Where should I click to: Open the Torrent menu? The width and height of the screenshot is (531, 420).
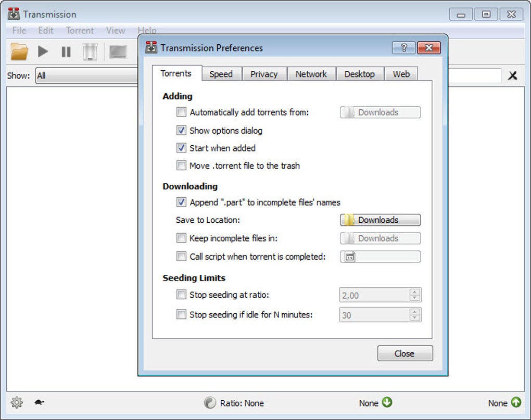80,31
